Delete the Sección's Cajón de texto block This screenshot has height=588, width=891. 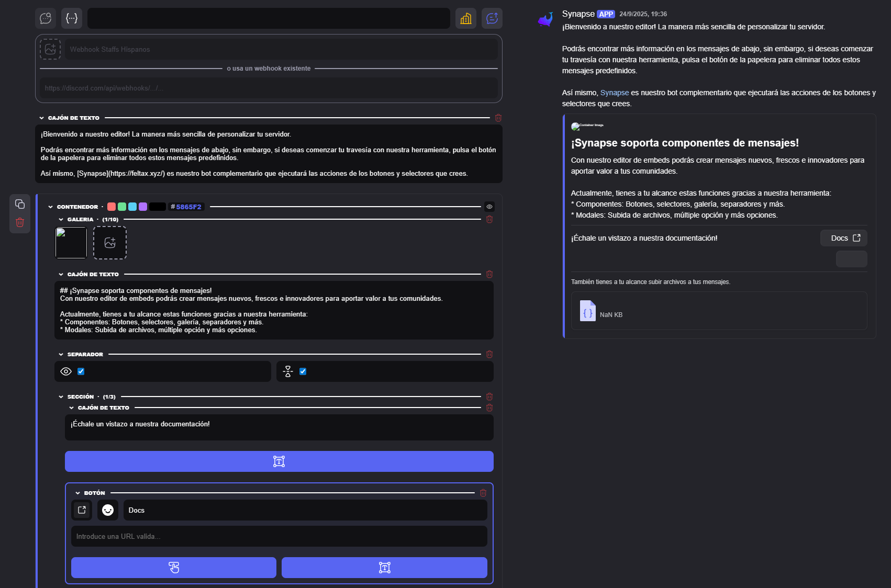point(489,408)
